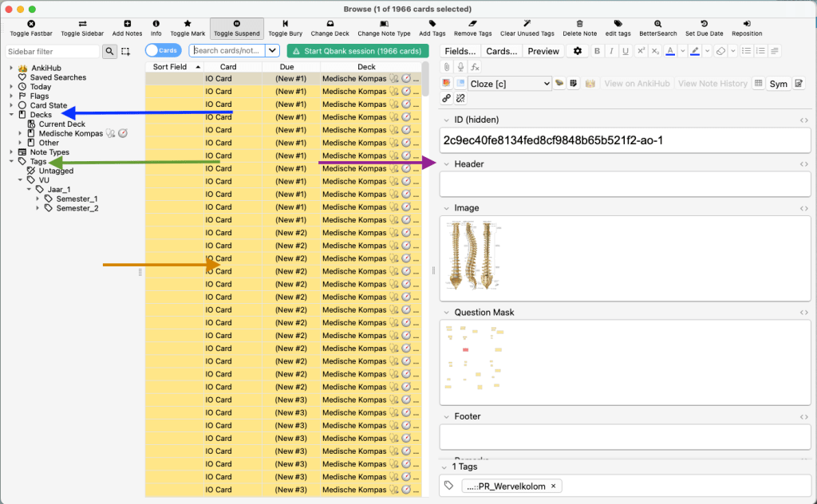Click the text color swatch button

tap(669, 51)
